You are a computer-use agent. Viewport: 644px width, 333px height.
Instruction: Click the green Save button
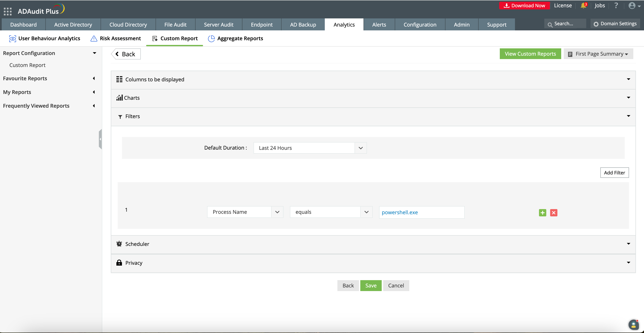coord(371,285)
